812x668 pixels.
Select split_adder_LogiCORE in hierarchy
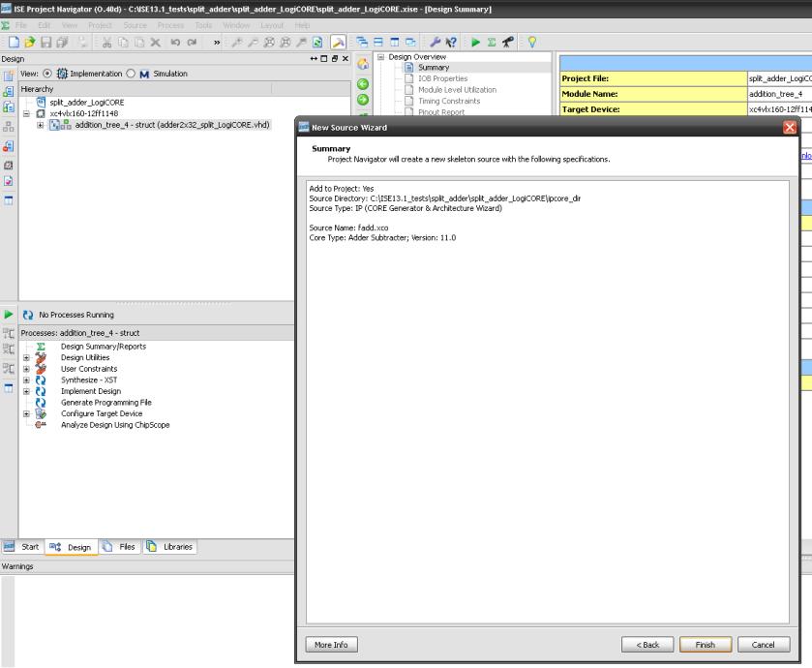tap(87, 103)
